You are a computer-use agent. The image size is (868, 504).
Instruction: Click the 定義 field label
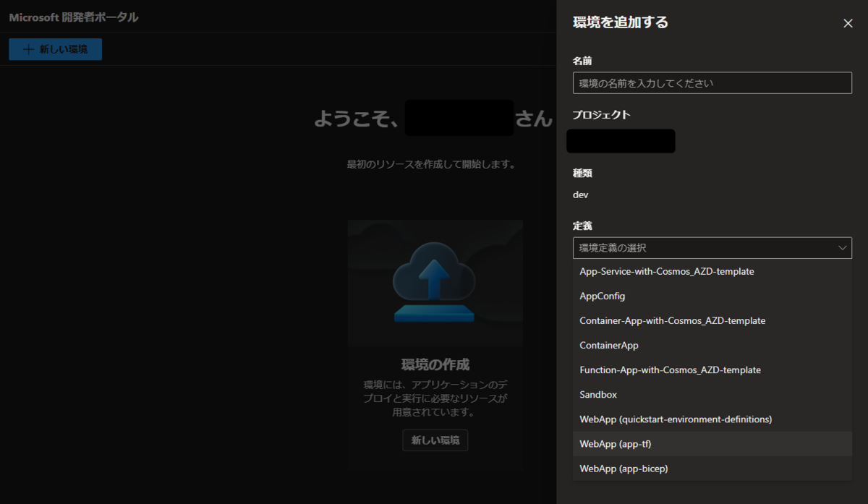click(x=583, y=226)
